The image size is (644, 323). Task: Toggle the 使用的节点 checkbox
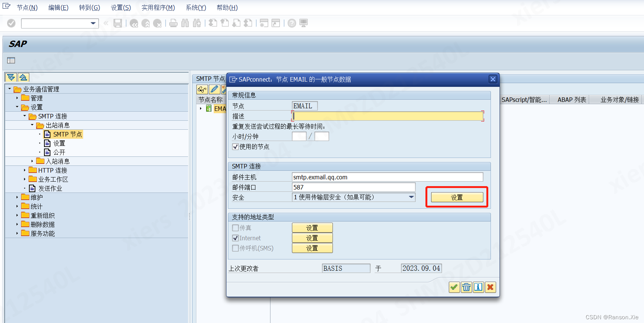click(235, 147)
